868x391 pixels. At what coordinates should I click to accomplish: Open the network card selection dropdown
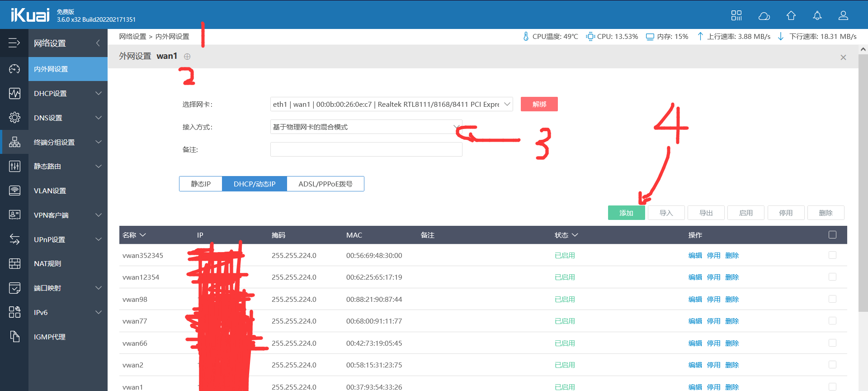(391, 104)
